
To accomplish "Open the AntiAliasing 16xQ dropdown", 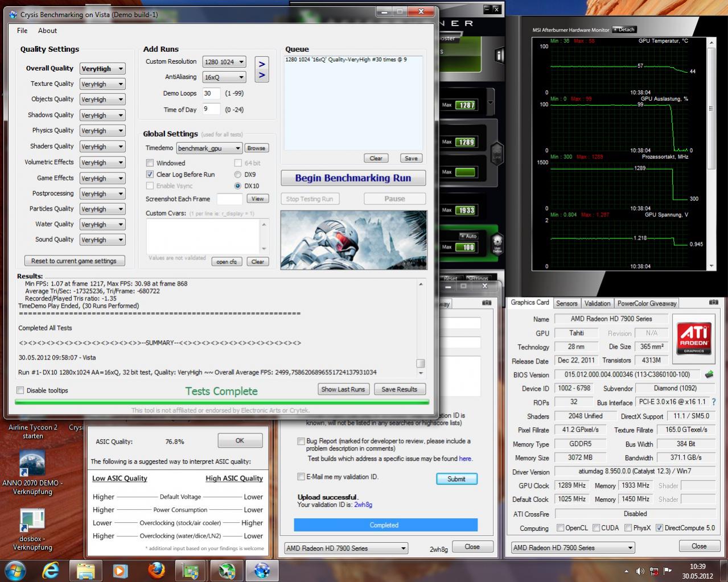I will click(224, 77).
